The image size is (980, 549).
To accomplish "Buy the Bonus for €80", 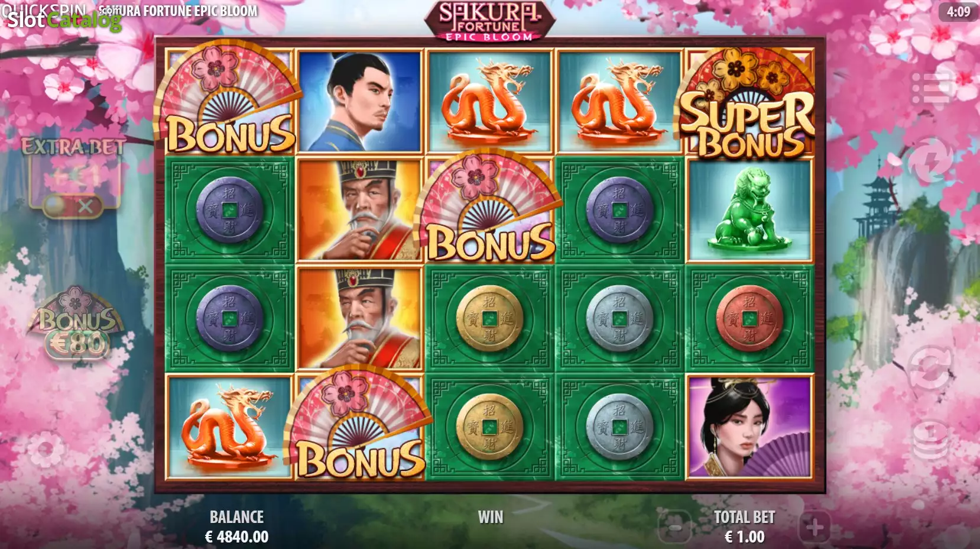I will 76,325.
